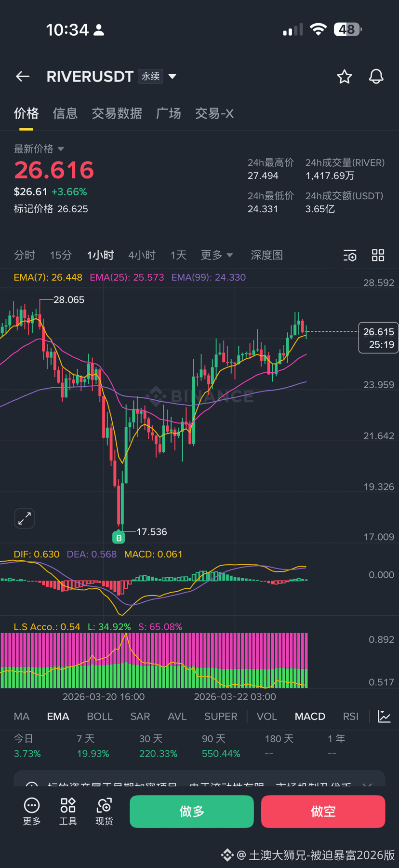Tap the EMA(25) legend value
The image size is (399, 868).
point(127,277)
